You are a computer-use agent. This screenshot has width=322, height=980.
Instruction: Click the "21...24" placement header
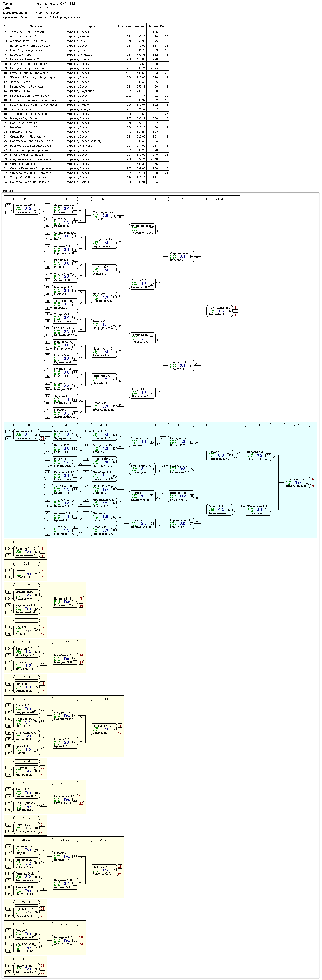[26, 783]
